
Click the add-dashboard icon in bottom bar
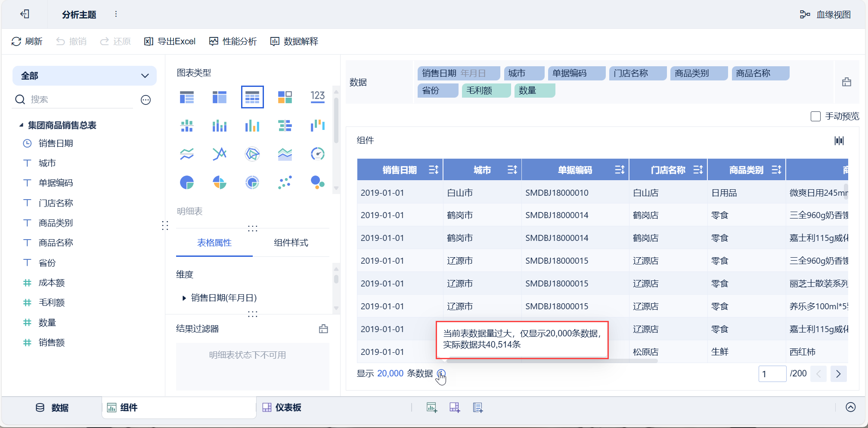pyautogui.click(x=455, y=407)
